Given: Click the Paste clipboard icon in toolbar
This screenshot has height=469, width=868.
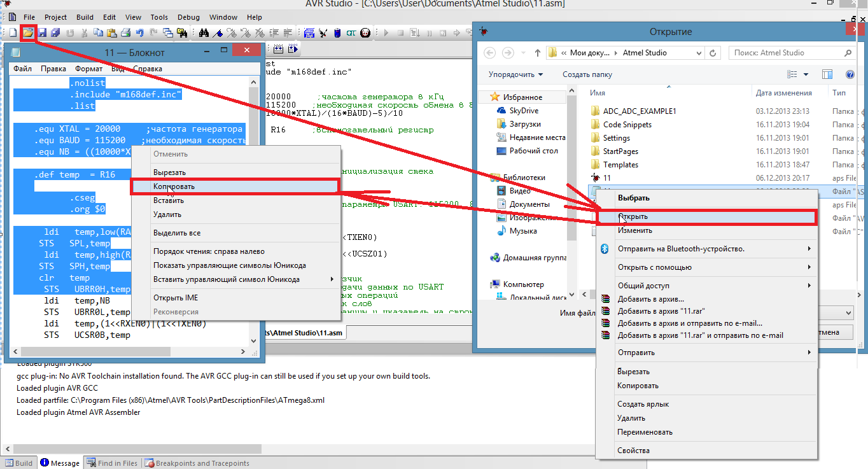Looking at the screenshot, I should tap(111, 32).
